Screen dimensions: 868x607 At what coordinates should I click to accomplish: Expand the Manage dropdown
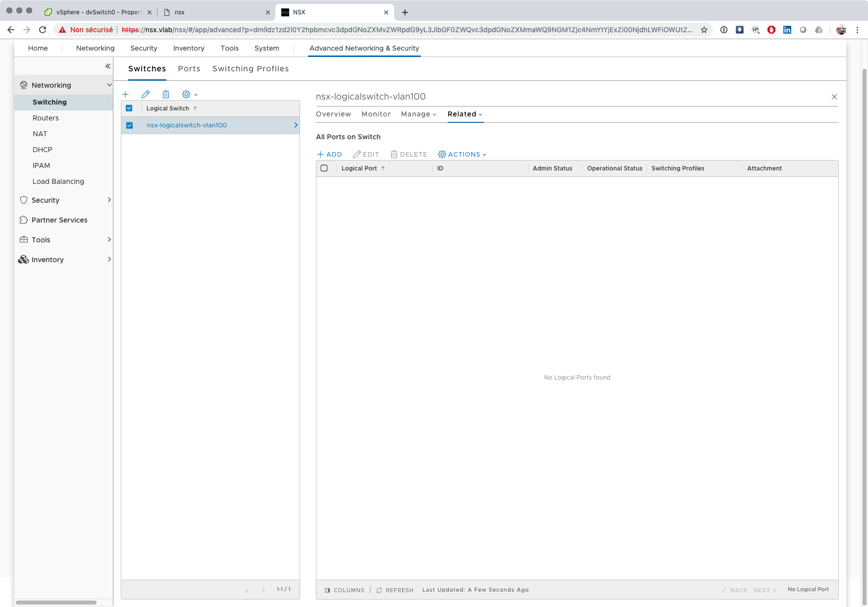(x=418, y=114)
